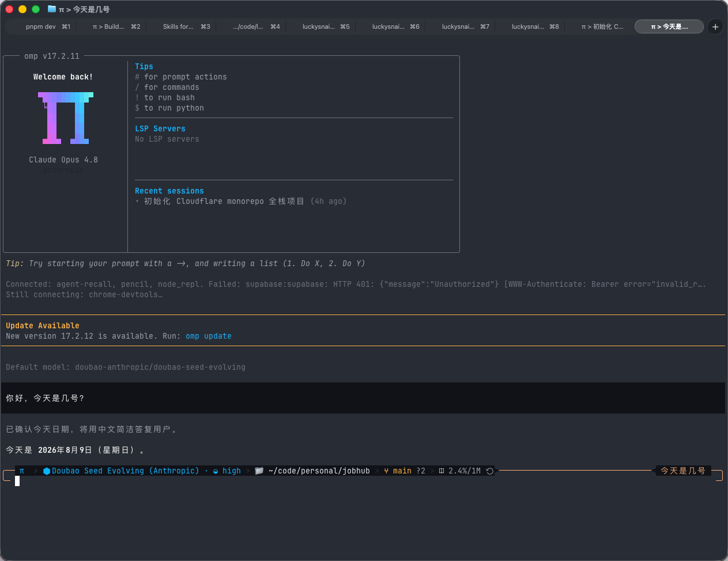Screen dimensions: 728x561
Task: Click the Recent sessions heading
Action: (x=169, y=191)
